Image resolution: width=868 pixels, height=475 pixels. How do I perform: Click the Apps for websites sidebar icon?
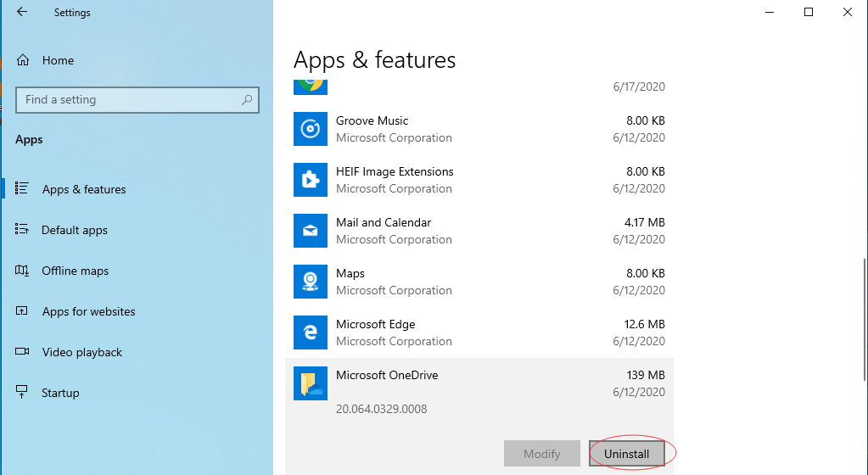(x=21, y=310)
